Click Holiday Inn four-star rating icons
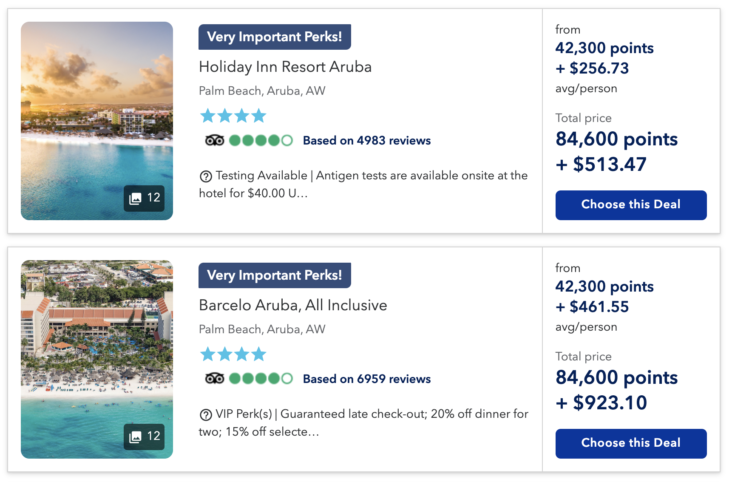The image size is (732, 482). pyautogui.click(x=233, y=116)
